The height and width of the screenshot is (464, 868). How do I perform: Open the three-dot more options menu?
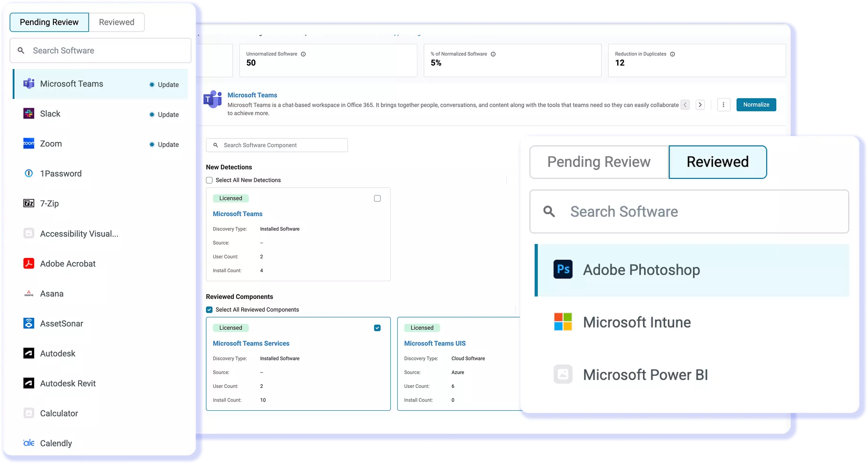[x=723, y=105]
